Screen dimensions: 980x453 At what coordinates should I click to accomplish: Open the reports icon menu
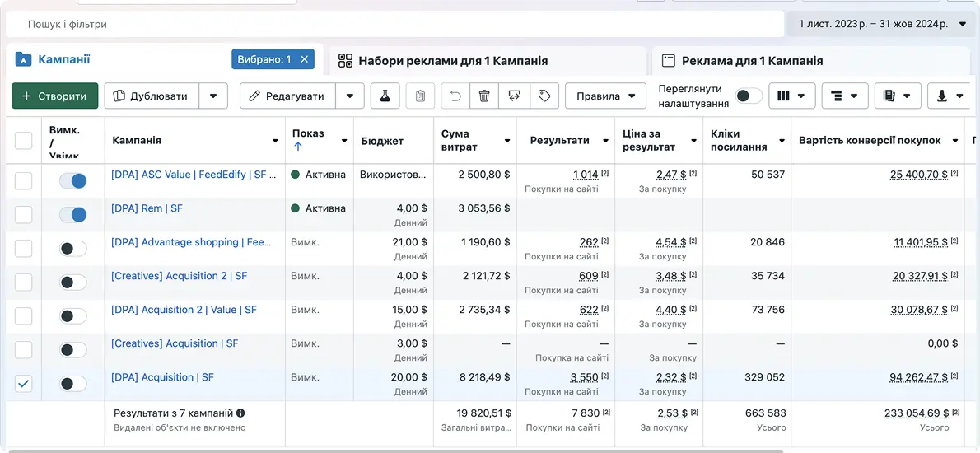pyautogui.click(x=897, y=96)
